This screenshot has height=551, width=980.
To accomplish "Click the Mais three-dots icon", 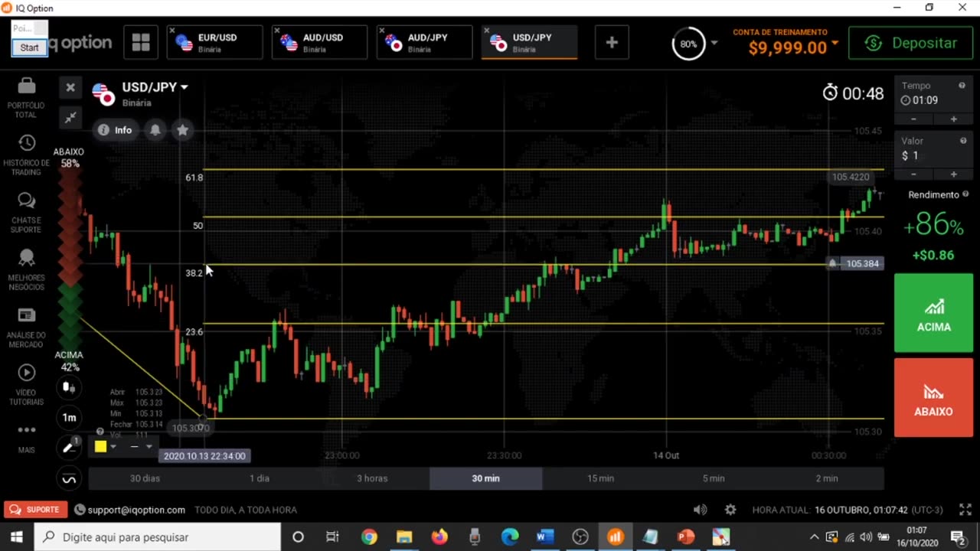I will [26, 430].
